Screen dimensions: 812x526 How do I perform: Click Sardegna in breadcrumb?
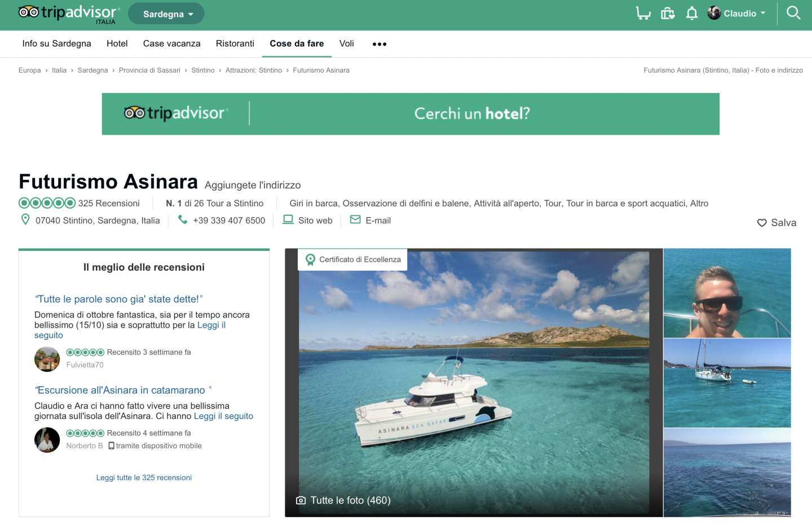[x=92, y=70]
